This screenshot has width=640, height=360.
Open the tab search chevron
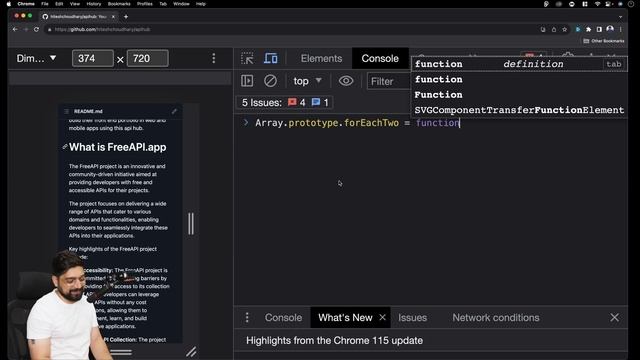[620, 17]
